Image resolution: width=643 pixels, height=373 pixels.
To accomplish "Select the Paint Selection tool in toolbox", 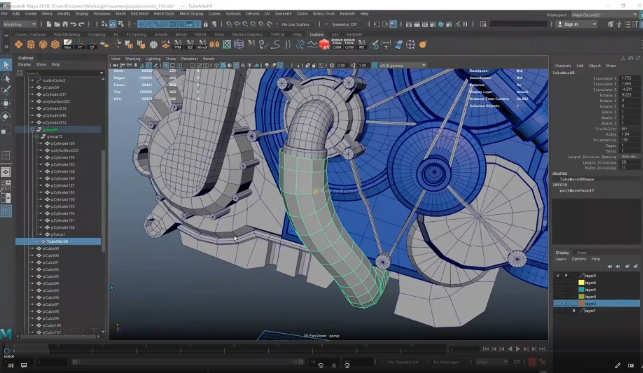I will click(x=6, y=91).
